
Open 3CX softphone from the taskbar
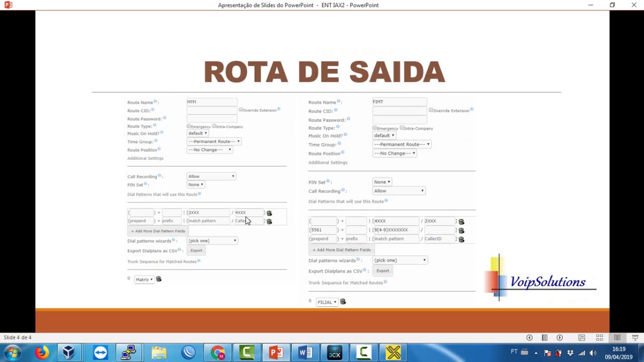[x=335, y=353]
